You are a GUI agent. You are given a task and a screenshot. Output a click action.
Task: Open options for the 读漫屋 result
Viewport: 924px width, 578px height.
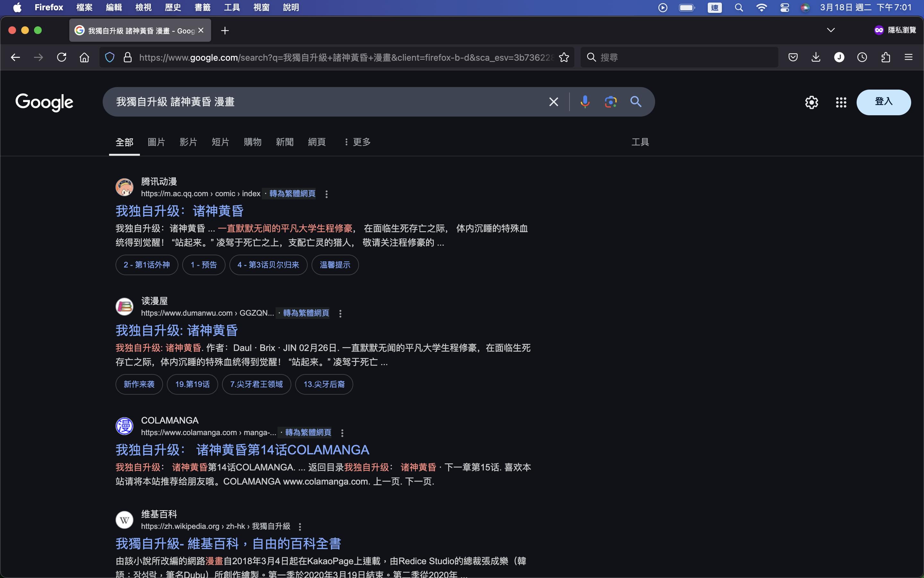pyautogui.click(x=340, y=313)
